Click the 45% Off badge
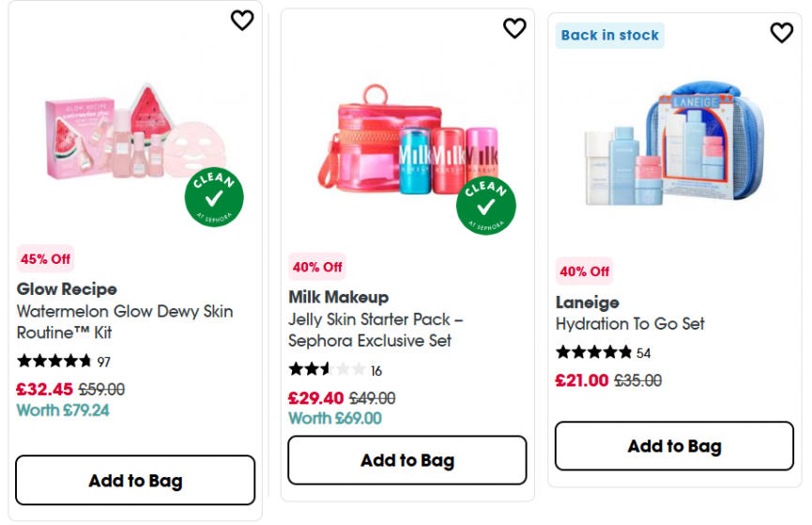 click(45, 258)
